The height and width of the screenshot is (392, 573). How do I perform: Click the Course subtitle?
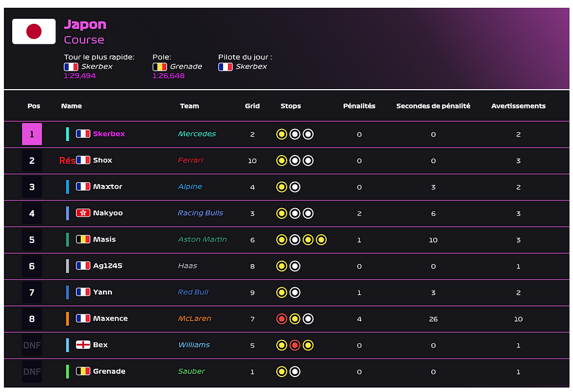click(x=84, y=40)
